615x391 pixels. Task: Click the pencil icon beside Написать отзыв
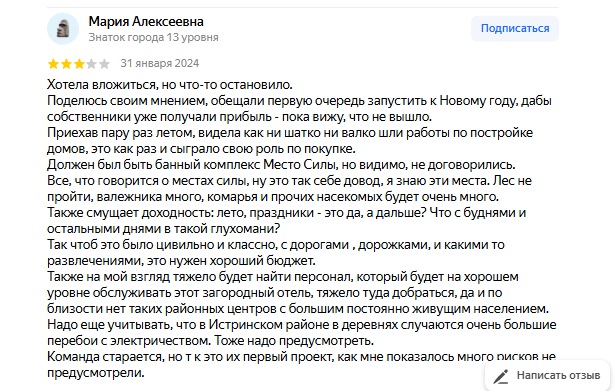coord(501,376)
